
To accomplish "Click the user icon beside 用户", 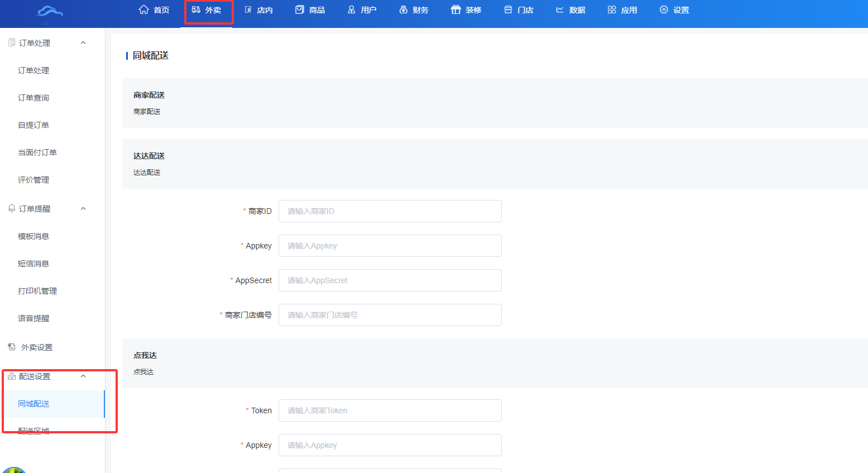I will (352, 9).
